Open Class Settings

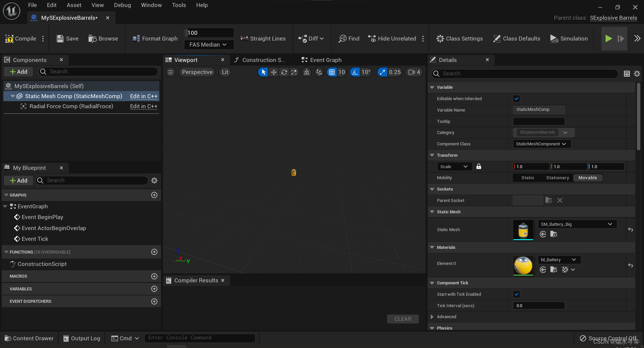[x=460, y=39]
